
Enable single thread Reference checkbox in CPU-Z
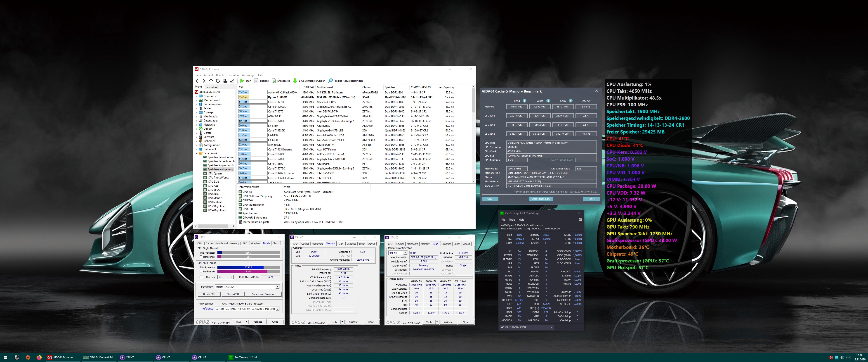click(201, 257)
